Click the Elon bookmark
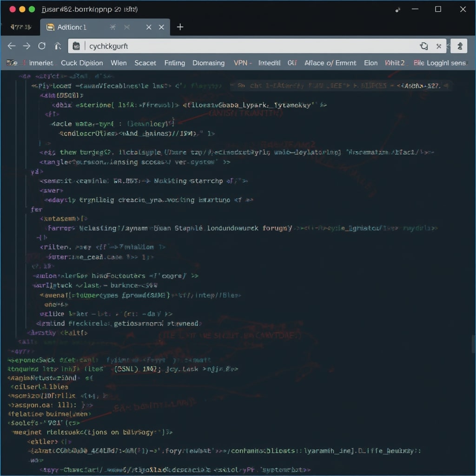This screenshot has height=476, width=476. [370, 63]
